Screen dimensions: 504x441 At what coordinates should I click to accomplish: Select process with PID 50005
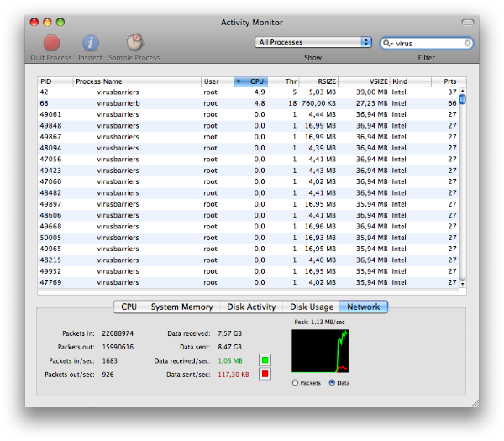click(x=248, y=238)
